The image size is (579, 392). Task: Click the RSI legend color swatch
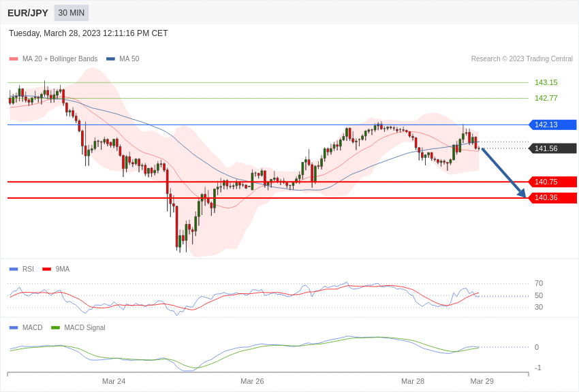tap(14, 269)
